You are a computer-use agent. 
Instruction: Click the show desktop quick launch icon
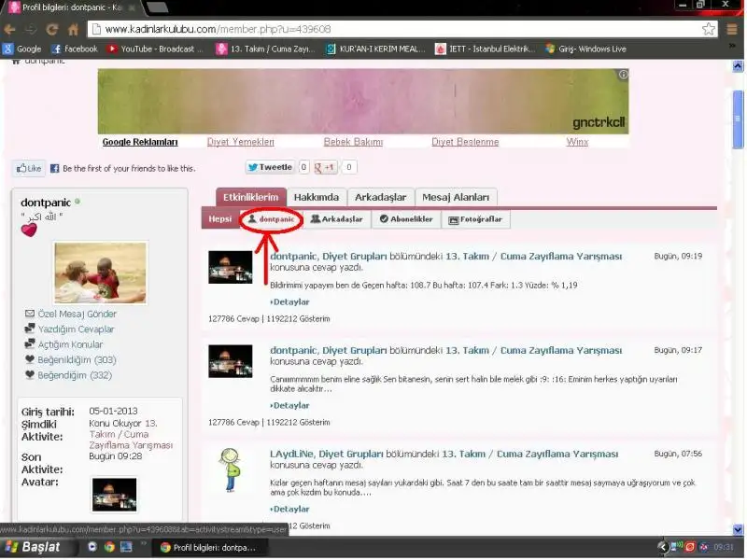click(x=126, y=547)
